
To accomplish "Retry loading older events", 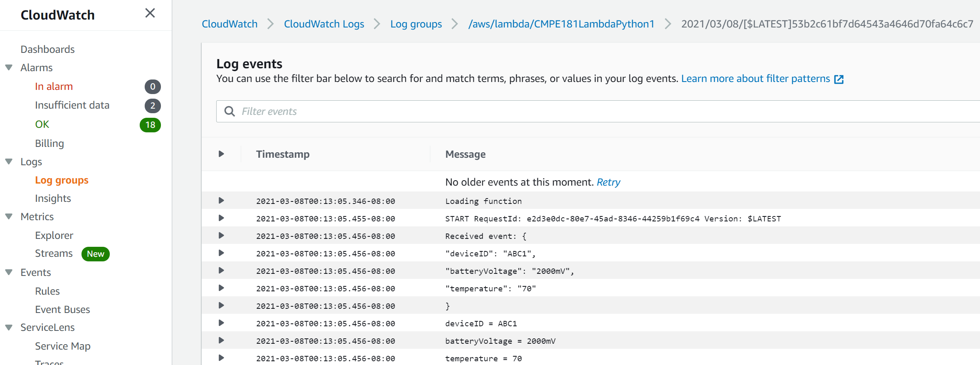I will 608,182.
